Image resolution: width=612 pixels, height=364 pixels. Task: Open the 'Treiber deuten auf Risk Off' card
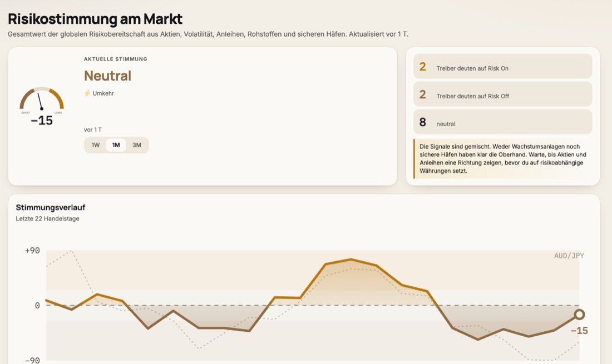(503, 94)
